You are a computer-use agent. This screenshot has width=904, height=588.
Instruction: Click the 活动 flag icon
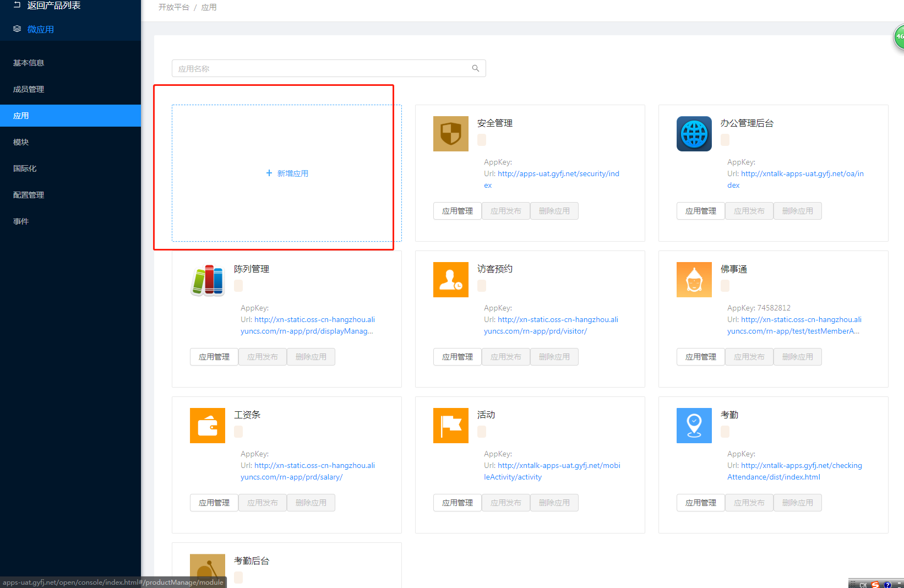pos(451,426)
